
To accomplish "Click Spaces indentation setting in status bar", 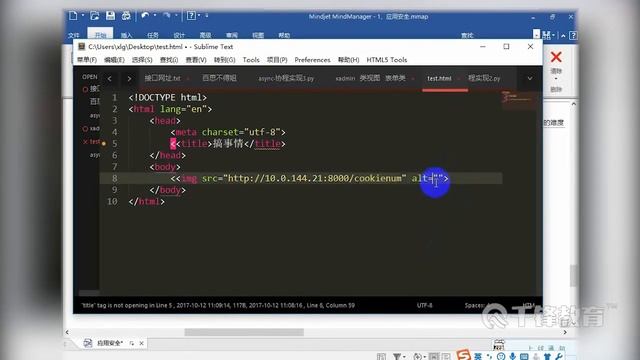I will coord(476,305).
